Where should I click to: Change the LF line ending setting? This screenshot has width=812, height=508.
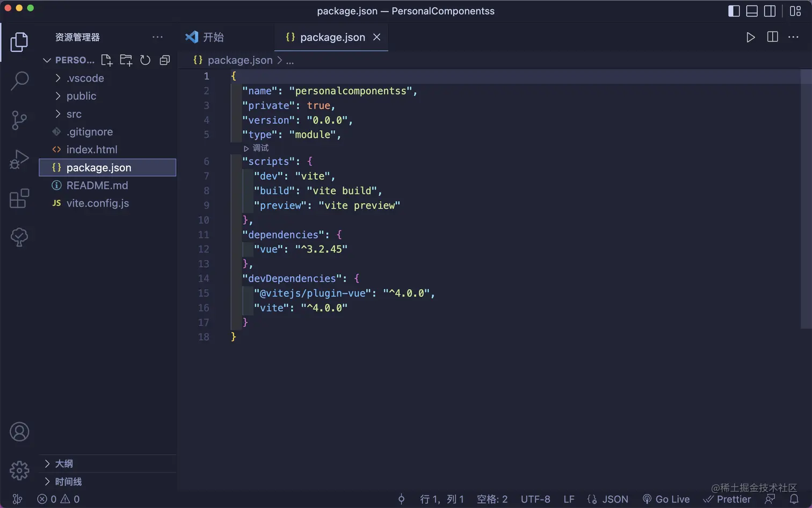(569, 499)
